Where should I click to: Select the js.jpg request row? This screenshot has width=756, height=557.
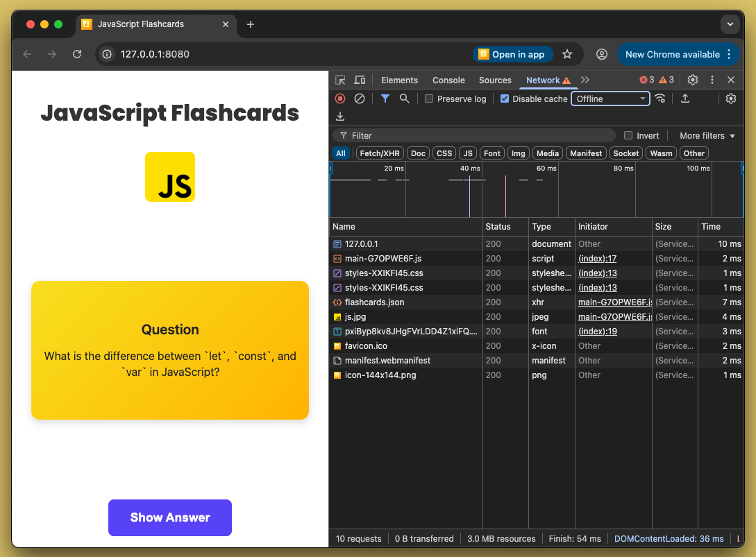pos(537,317)
